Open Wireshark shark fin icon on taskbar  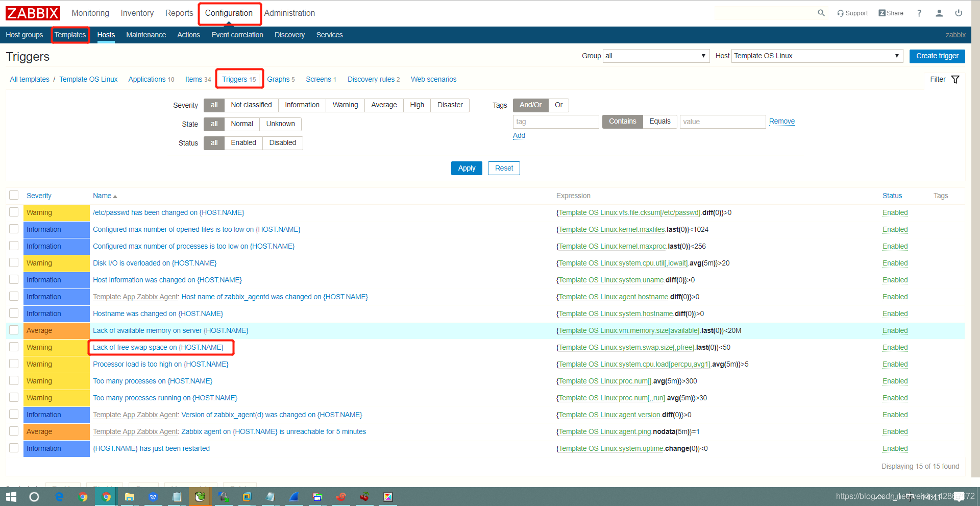point(294,497)
